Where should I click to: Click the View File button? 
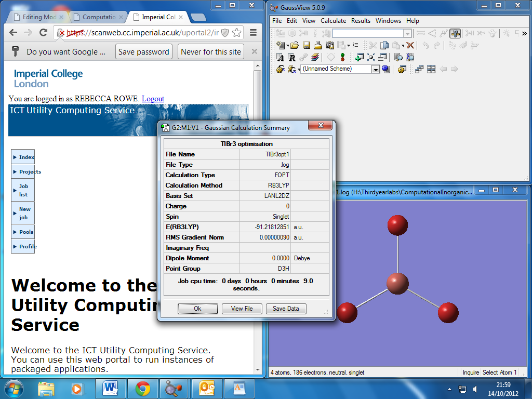(x=242, y=309)
